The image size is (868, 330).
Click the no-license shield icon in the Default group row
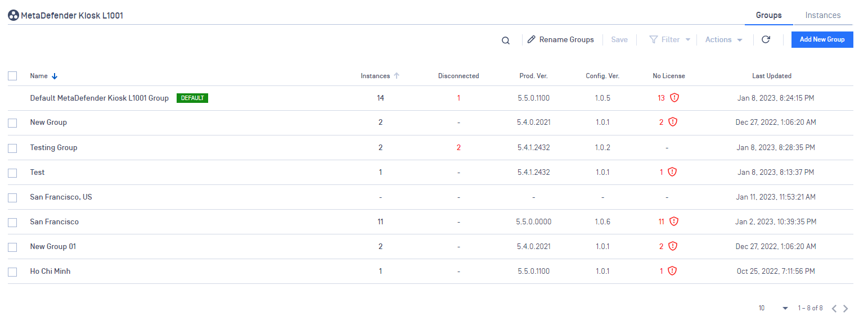click(x=674, y=98)
